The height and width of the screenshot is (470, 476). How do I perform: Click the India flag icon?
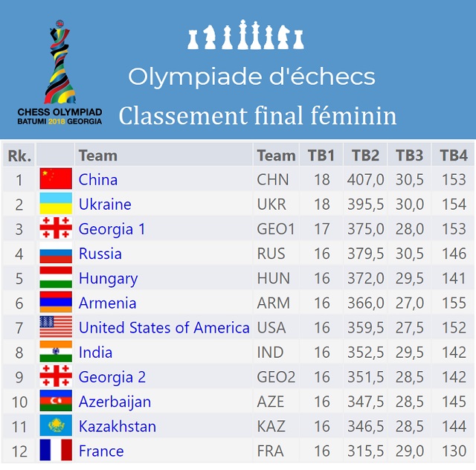[56, 352]
